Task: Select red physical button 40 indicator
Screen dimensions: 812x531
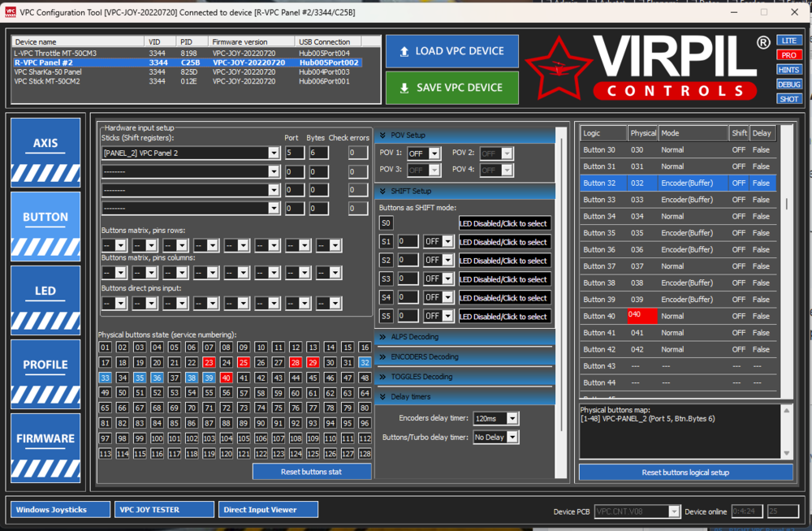Action: pyautogui.click(x=227, y=378)
